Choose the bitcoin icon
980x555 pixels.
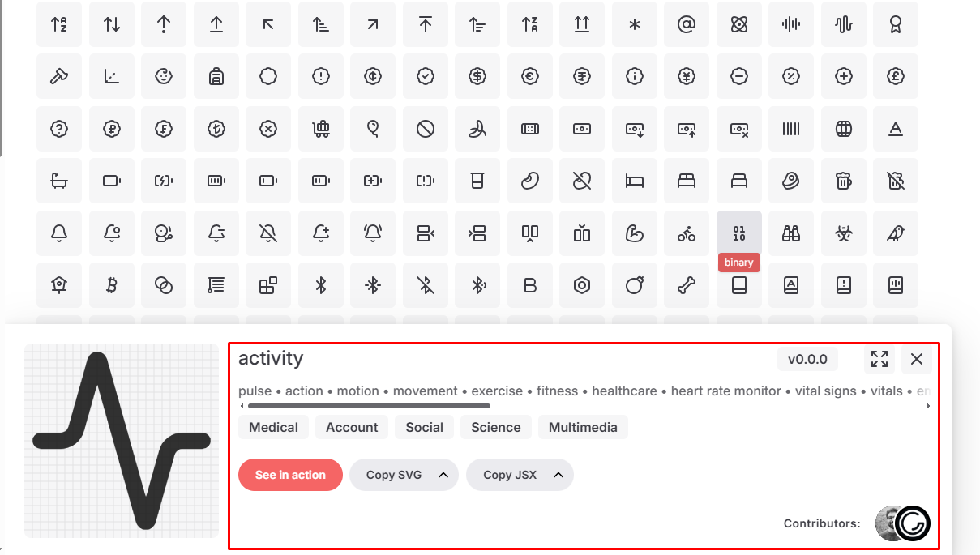112,285
